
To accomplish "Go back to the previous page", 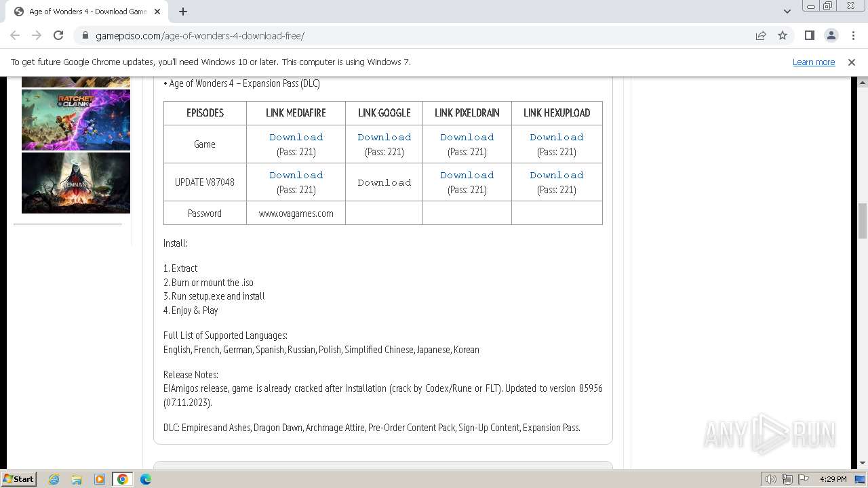I will [x=15, y=35].
